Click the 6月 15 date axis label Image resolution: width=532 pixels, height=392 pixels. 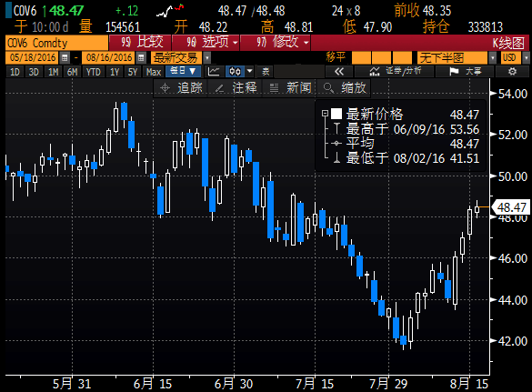[153, 384]
